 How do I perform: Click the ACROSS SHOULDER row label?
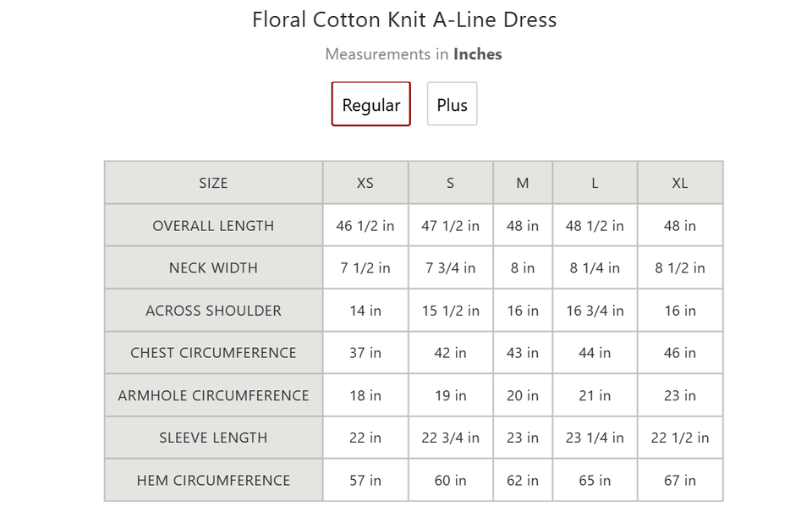click(x=213, y=311)
